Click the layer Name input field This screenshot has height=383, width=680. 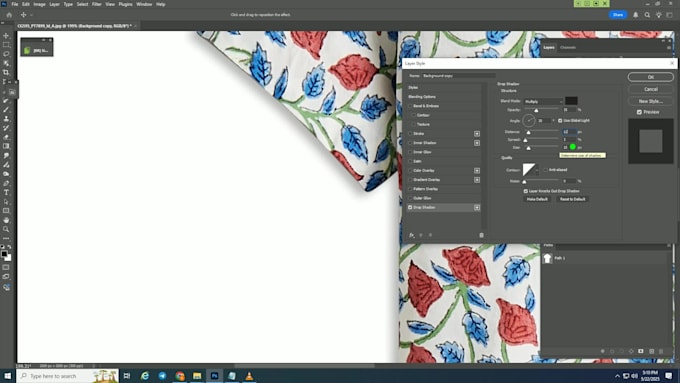[x=459, y=75]
